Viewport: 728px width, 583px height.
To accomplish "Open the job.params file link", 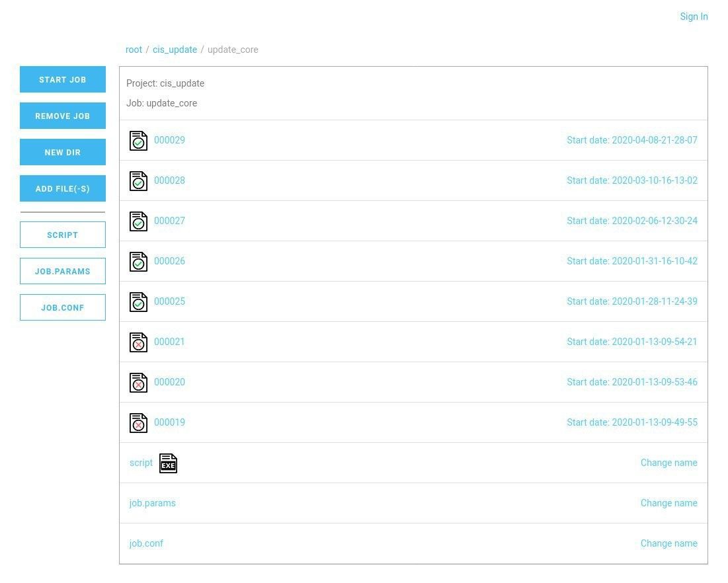I will point(152,503).
